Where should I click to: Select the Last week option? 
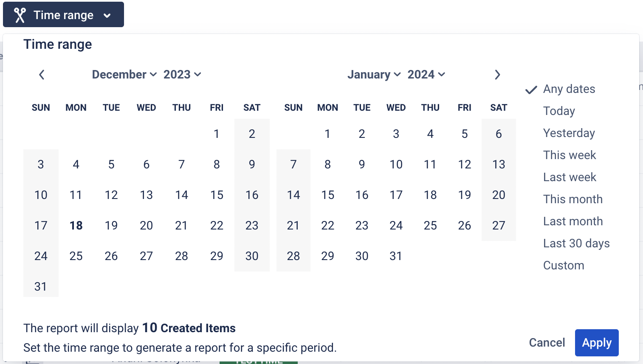pos(570,177)
